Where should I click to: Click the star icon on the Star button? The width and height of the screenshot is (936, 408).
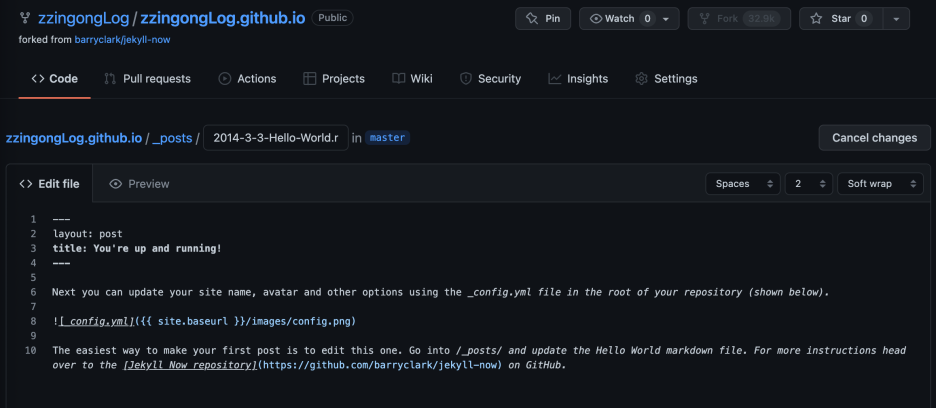(816, 19)
